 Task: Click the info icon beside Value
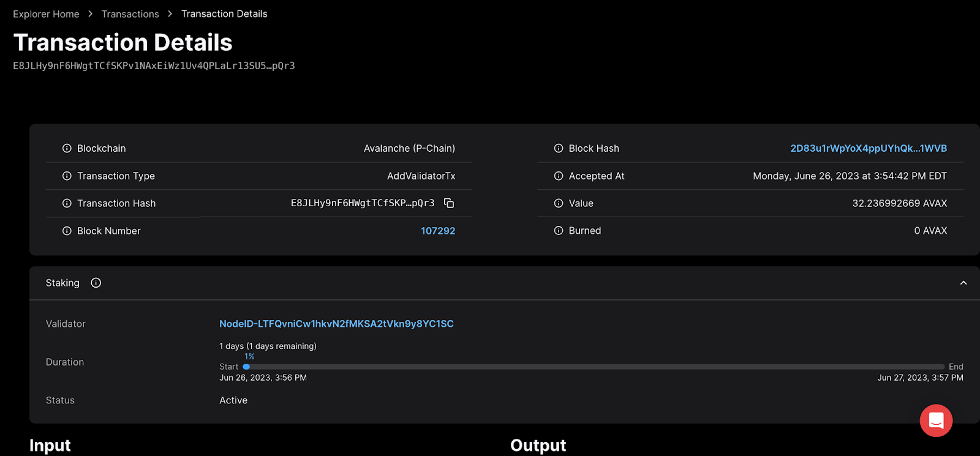pyautogui.click(x=559, y=203)
